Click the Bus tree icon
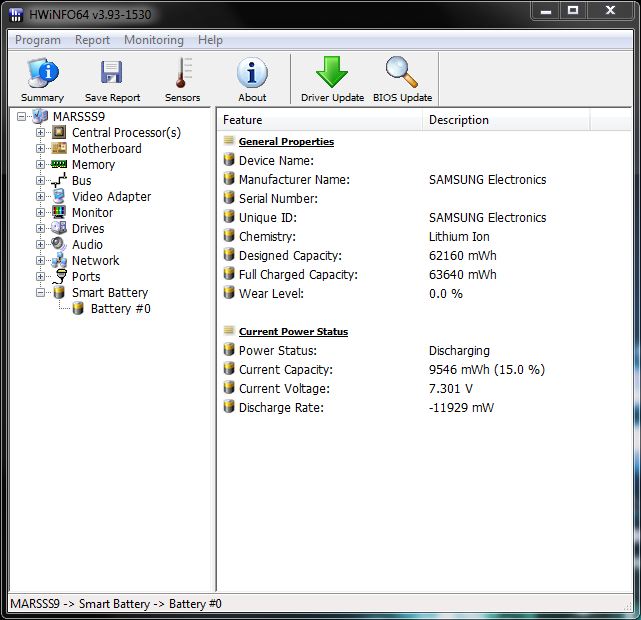 59,180
